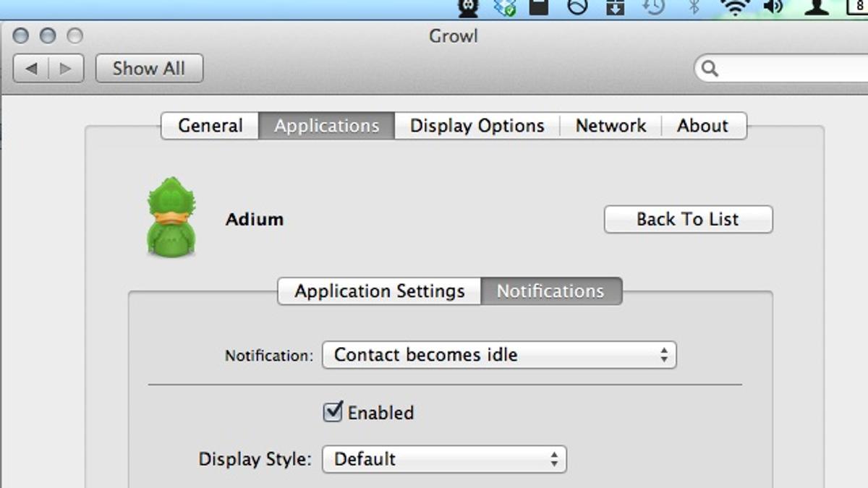Switch to the Network tab

tap(610, 126)
